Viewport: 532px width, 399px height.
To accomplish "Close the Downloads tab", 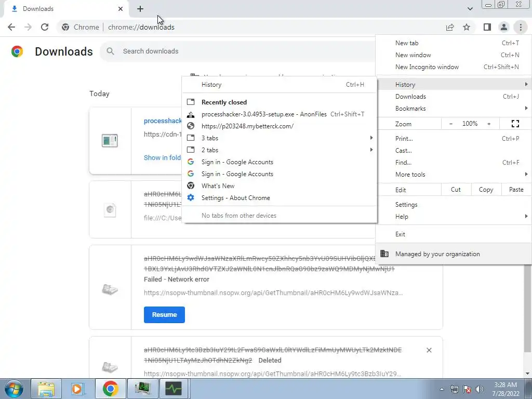I will [x=121, y=9].
